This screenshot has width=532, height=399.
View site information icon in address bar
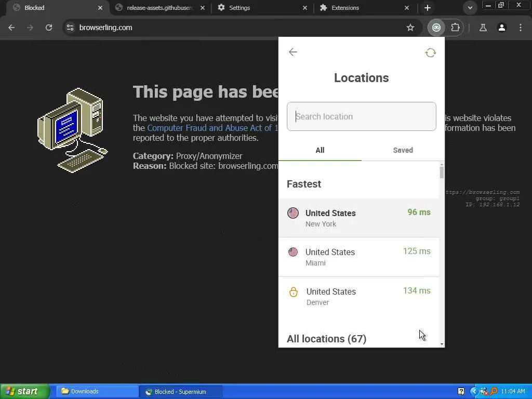point(70,28)
